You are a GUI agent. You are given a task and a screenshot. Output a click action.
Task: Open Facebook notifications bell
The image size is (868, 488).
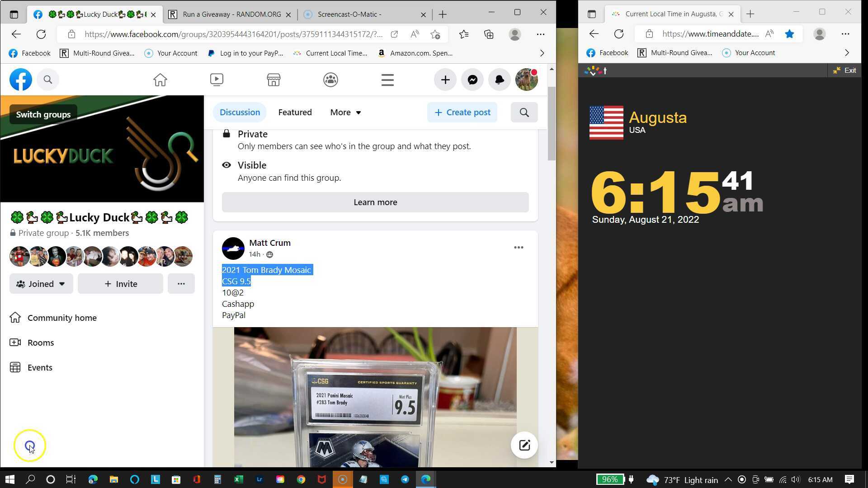click(500, 80)
